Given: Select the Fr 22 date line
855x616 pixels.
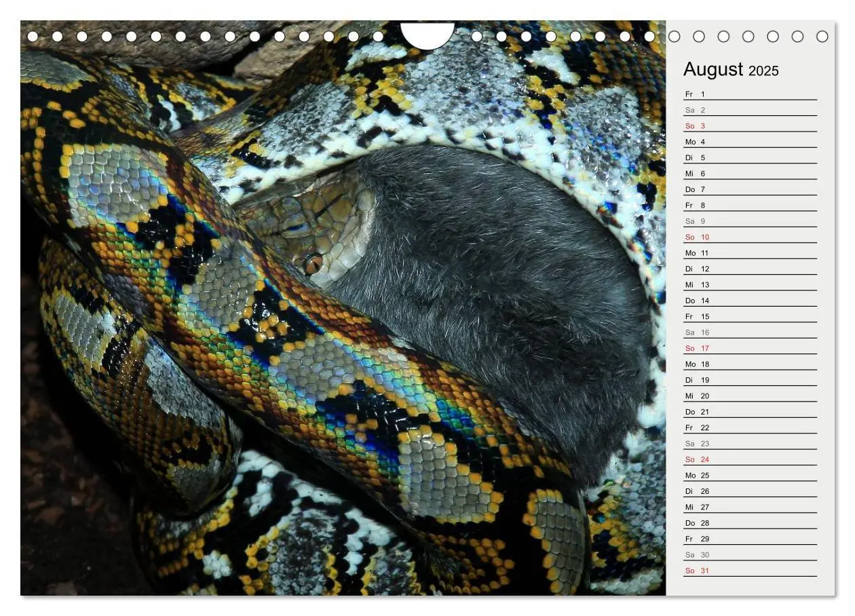Looking at the screenshot, I should point(750,427).
